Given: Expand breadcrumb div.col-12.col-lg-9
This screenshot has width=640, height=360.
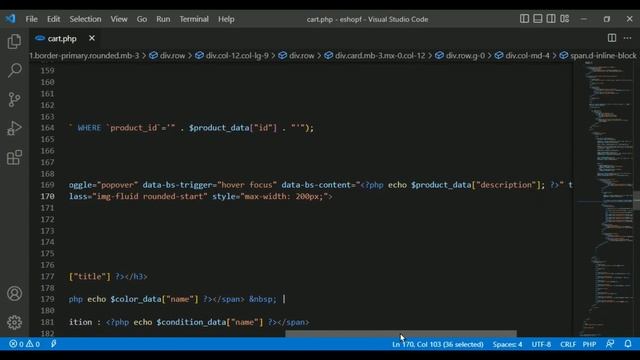Looking at the screenshot, I should point(232,56).
